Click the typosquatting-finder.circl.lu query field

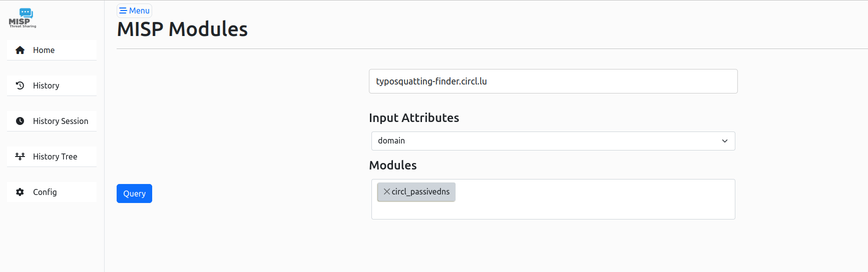pos(553,81)
